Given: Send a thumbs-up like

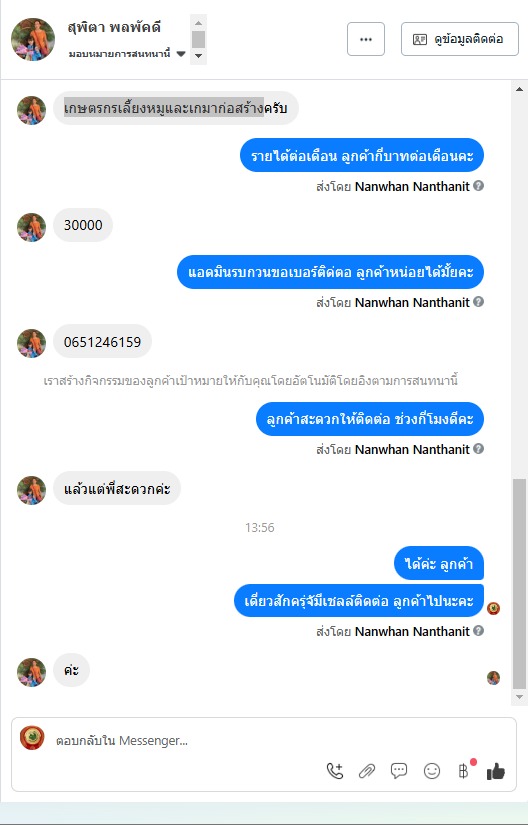Looking at the screenshot, I should pos(495,771).
